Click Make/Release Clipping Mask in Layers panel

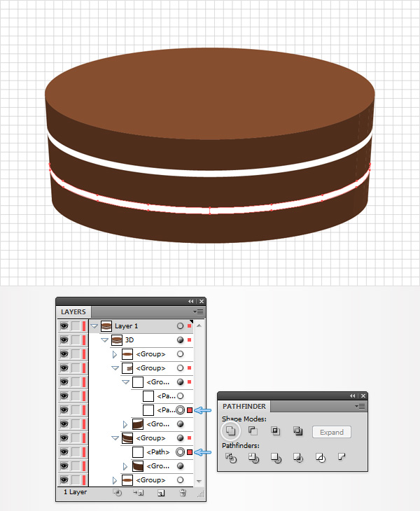(x=118, y=493)
